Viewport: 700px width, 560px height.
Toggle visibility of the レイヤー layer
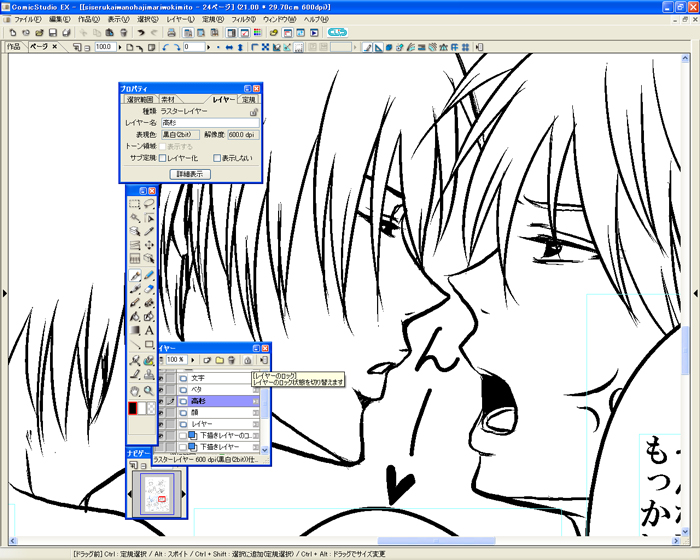(x=161, y=424)
